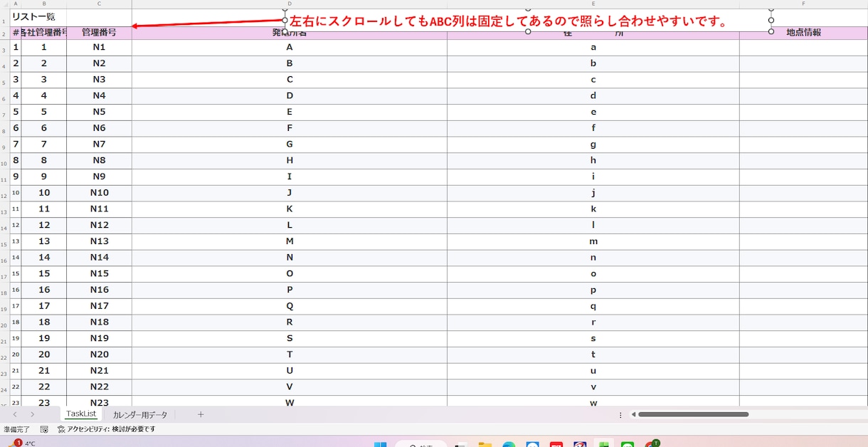Click the three-dot tab bar splitter handle

coord(620,414)
